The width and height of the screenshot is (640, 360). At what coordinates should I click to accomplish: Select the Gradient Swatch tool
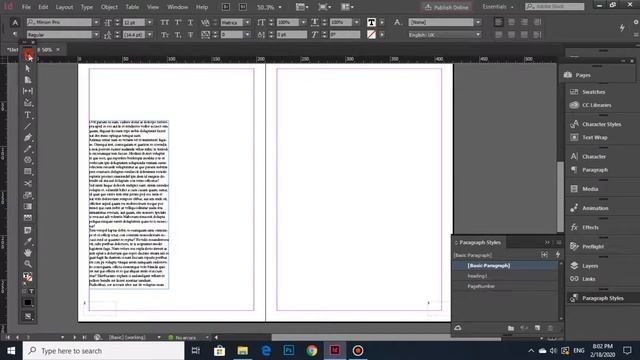tap(27, 207)
